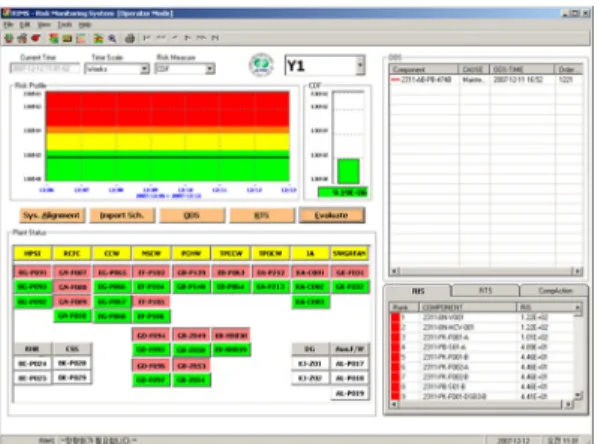
Task: Open the Help menu
Action: [85, 24]
